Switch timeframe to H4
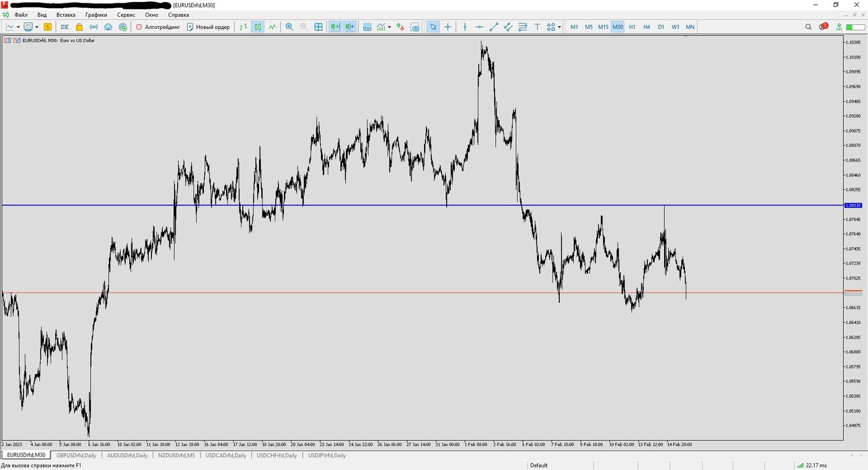 (647, 27)
